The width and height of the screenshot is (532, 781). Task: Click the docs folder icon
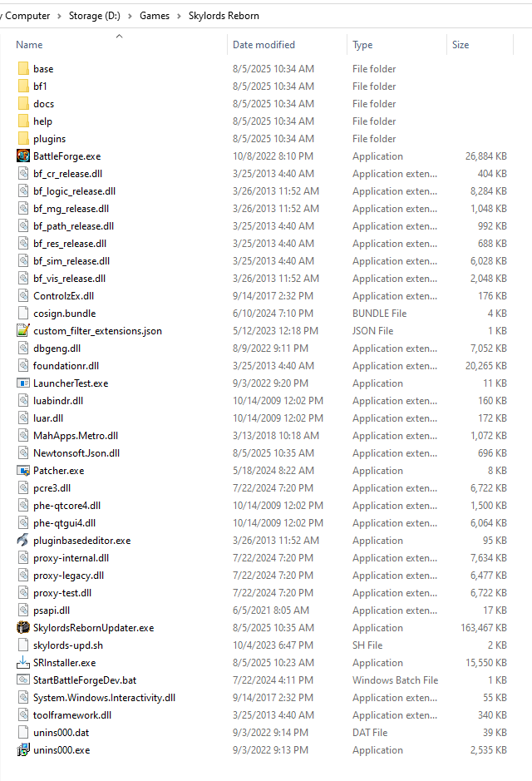23,104
